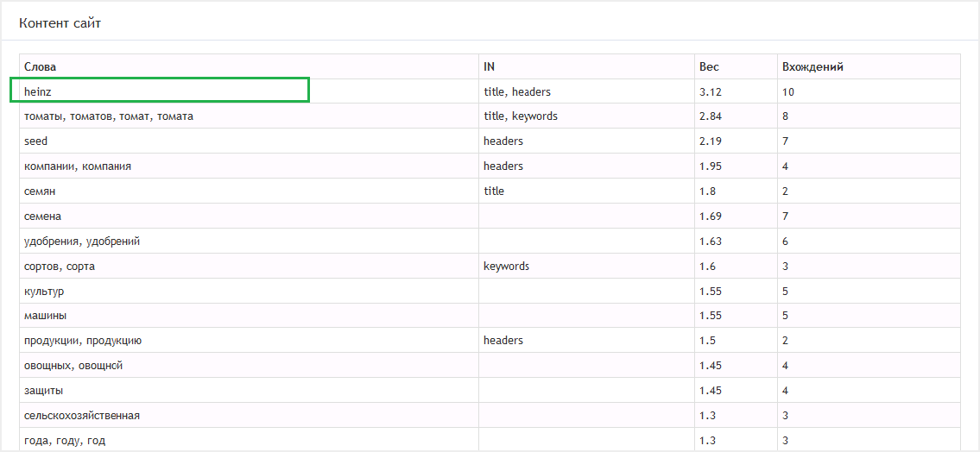Click the 'сортов, сорта' word cell
The image size is (980, 452).
click(x=60, y=267)
